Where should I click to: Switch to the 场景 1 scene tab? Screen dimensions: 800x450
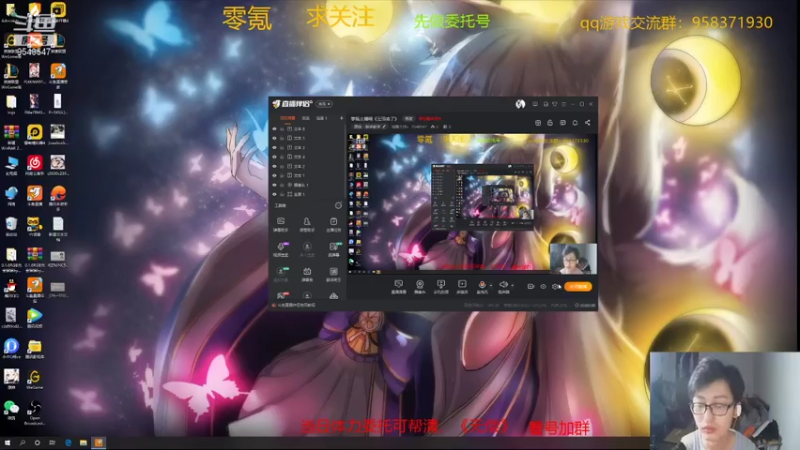coord(321,118)
